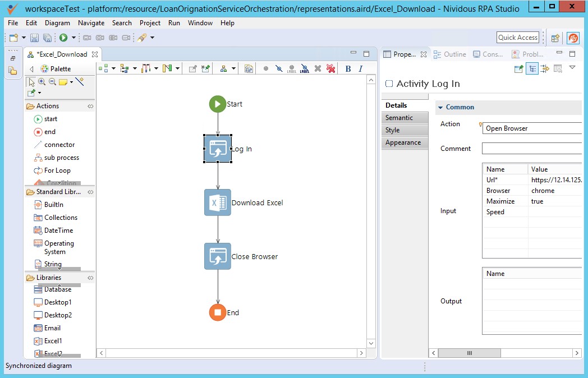Screen dimensions: 588x378
Task: Click the Zoom Out palette tool
Action: [52, 82]
